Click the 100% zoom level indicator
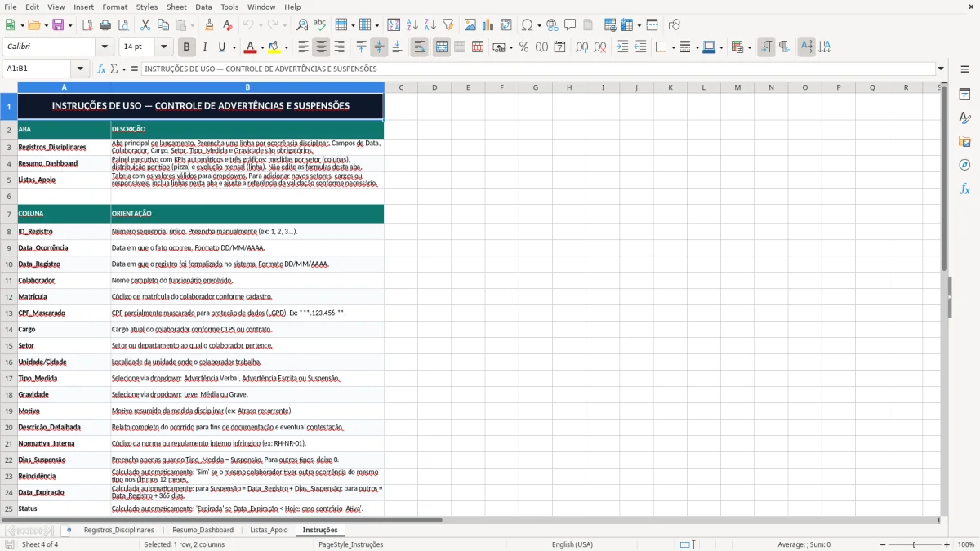This screenshot has width=980, height=551. pyautogui.click(x=965, y=544)
